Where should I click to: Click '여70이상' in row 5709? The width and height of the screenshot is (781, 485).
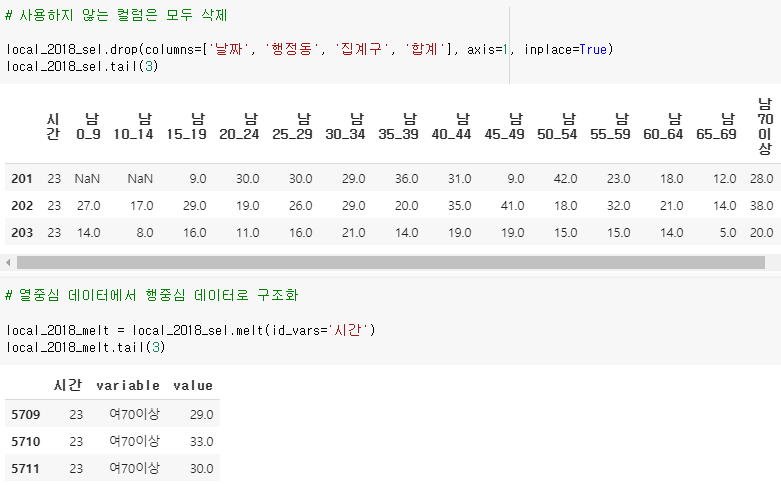tap(134, 414)
